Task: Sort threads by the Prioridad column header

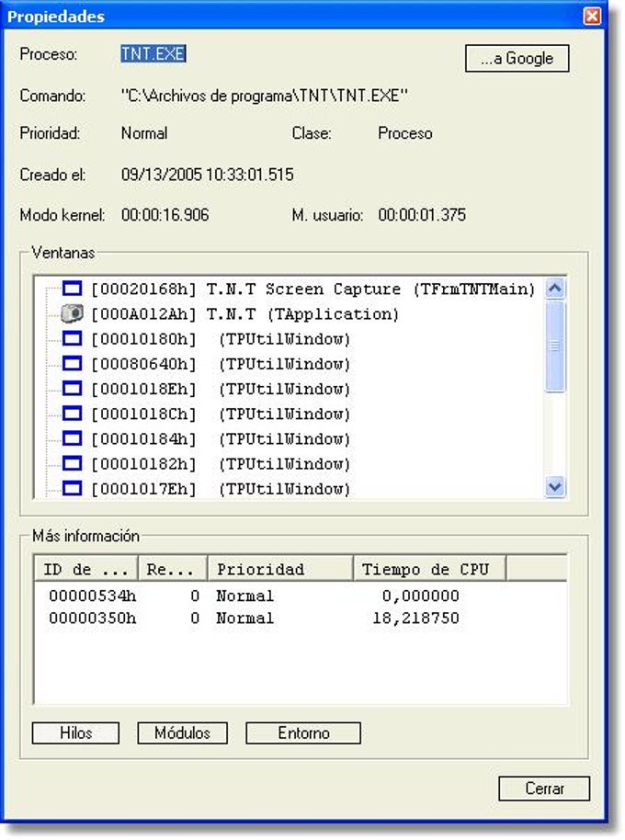Action: pyautogui.click(x=280, y=569)
